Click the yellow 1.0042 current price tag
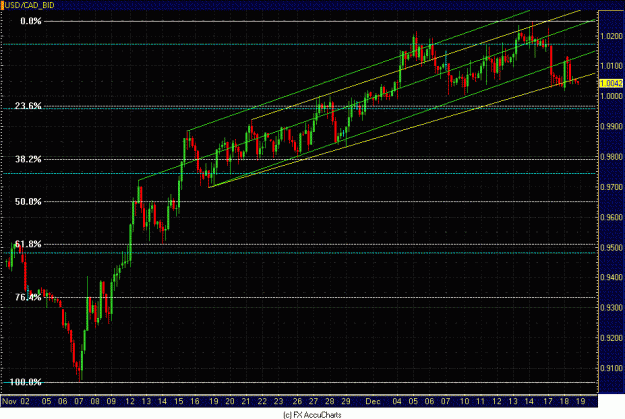This screenshot has height=419, width=625. (x=611, y=83)
